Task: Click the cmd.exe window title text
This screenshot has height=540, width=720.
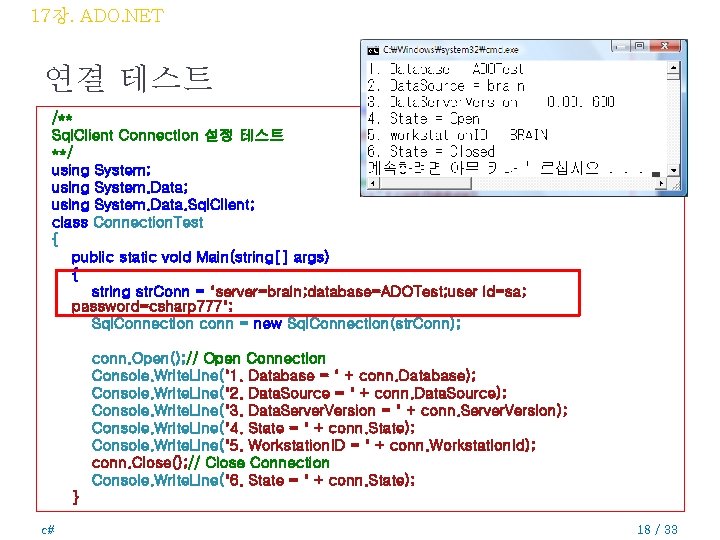Action: (451, 50)
